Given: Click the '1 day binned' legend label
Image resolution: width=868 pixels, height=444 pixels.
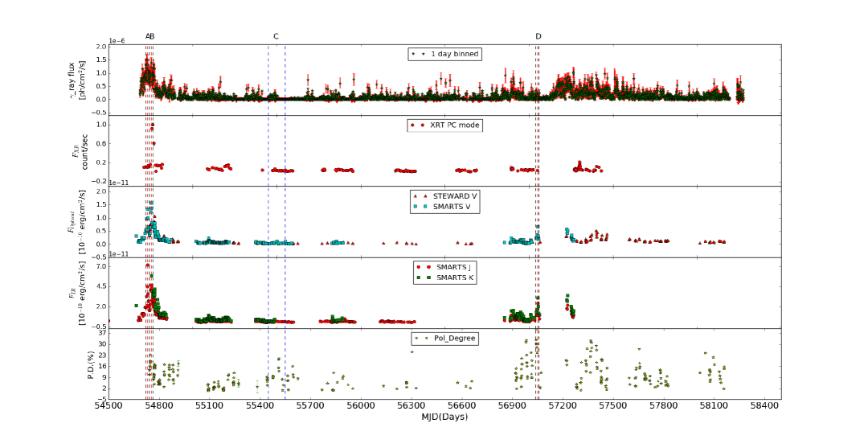Looking at the screenshot, I should (454, 54).
